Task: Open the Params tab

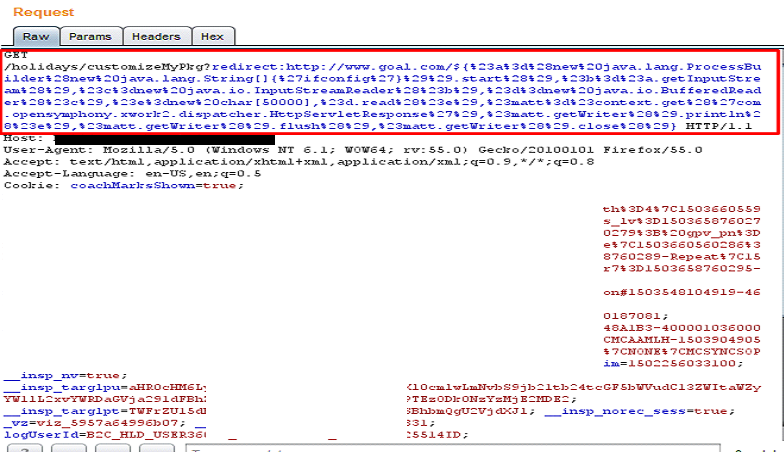Action: click(x=92, y=36)
